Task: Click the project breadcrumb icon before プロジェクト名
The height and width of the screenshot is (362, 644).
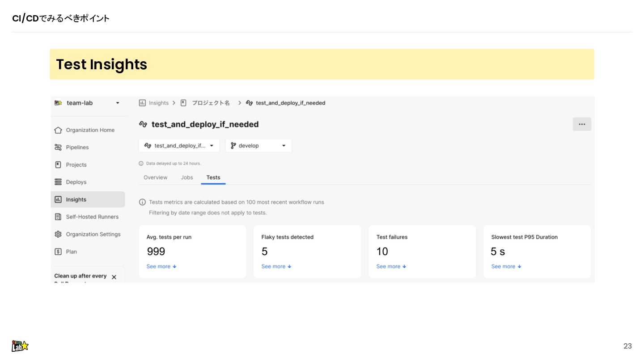Action: 183,103
